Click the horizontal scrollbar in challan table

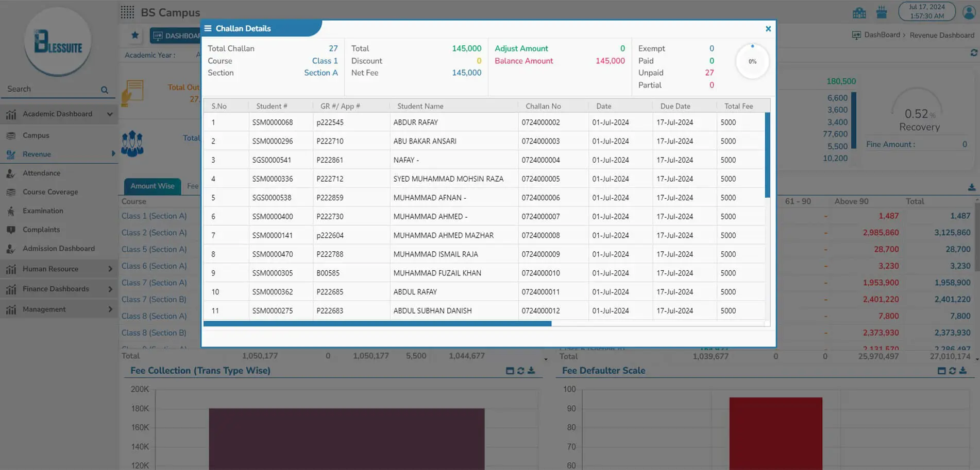377,324
